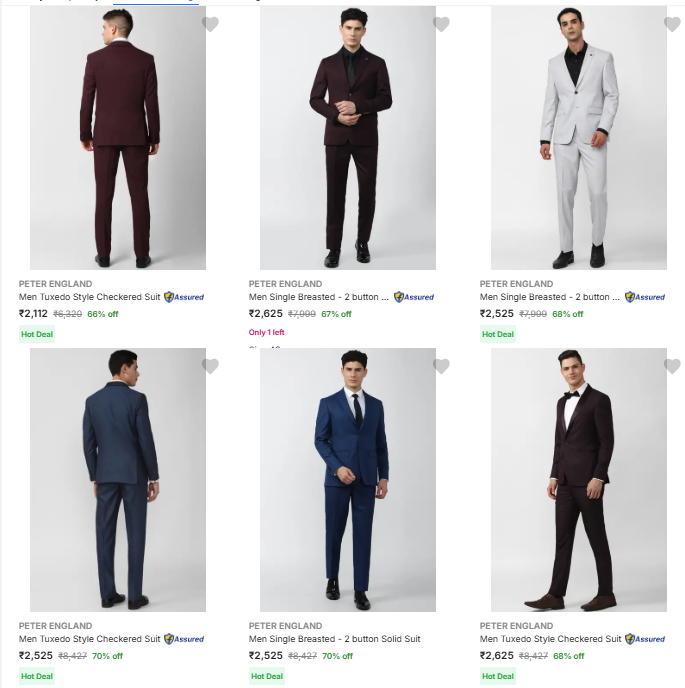The image size is (685, 688).
Task: Click Assured badge on ₹2,112 suit
Action: tap(184, 297)
